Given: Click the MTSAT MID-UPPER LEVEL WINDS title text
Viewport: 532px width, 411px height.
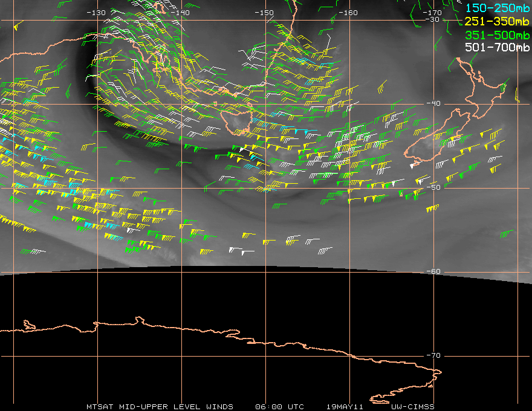Looking at the screenshot, I should click(x=160, y=407).
